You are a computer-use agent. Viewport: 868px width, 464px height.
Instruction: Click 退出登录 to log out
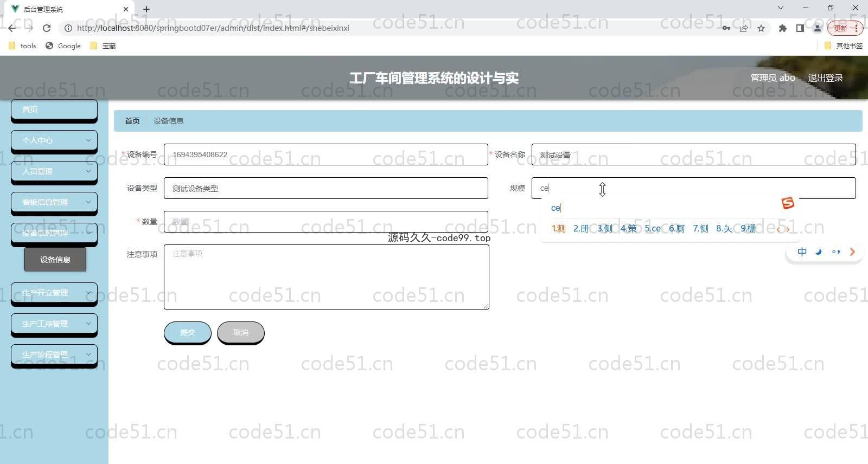826,78
